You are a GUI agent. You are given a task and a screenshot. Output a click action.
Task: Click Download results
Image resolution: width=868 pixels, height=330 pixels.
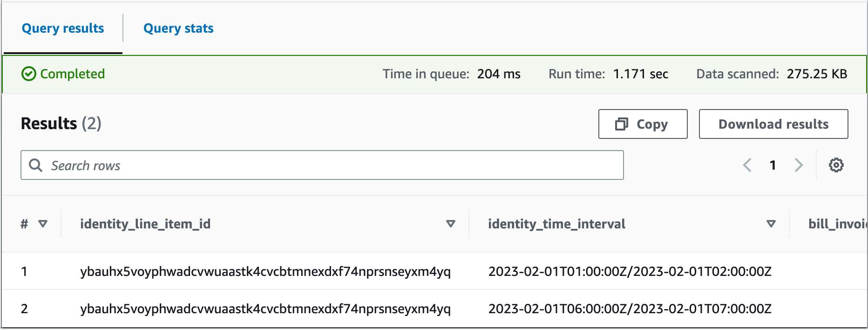click(773, 124)
